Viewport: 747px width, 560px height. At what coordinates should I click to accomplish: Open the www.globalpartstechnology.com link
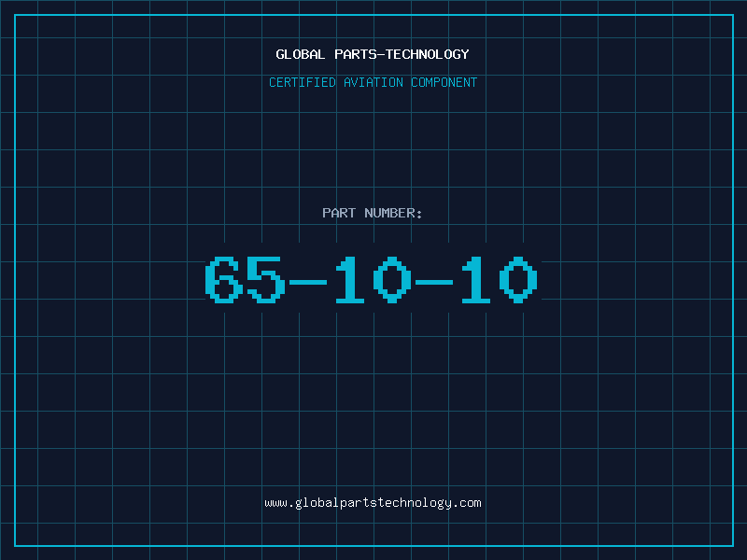click(373, 503)
